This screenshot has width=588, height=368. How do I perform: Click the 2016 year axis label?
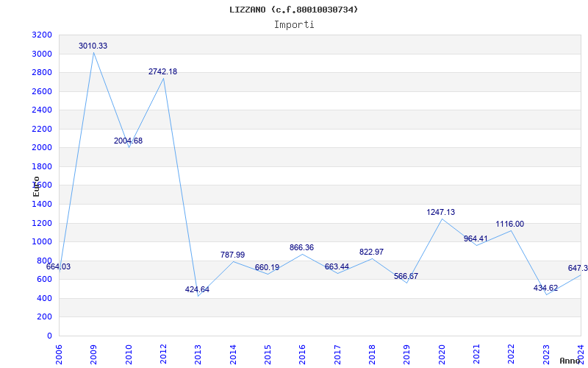click(302, 355)
